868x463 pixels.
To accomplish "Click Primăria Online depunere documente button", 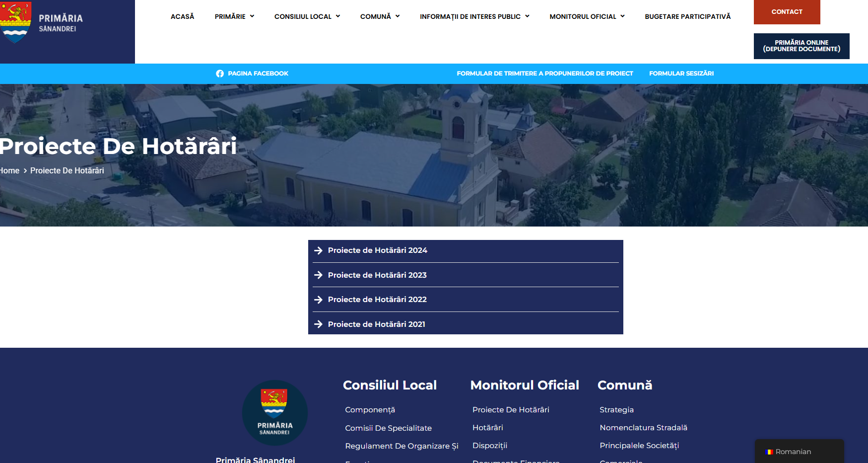I will (801, 46).
